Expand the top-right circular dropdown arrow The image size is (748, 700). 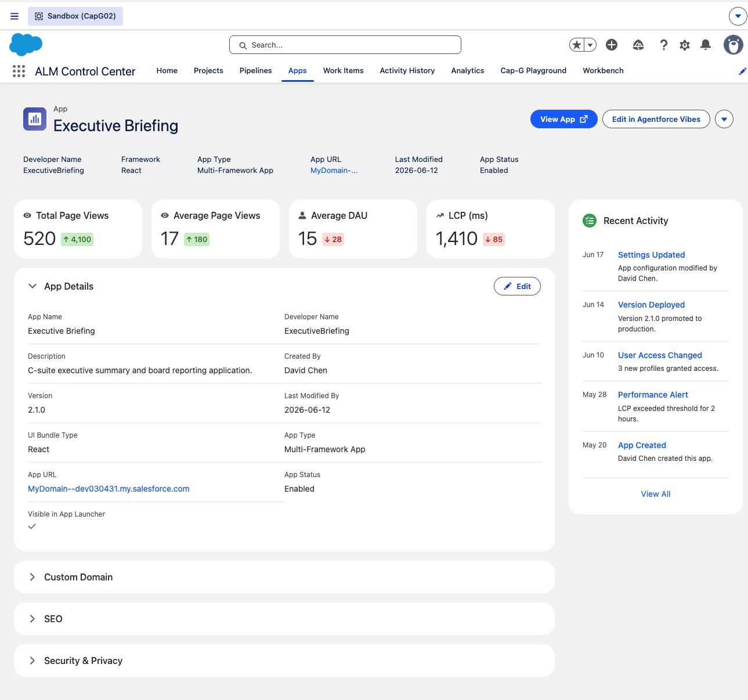click(x=738, y=16)
